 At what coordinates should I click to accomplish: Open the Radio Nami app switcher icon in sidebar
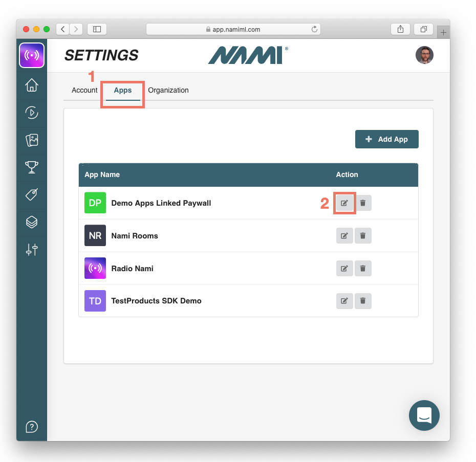click(32, 55)
